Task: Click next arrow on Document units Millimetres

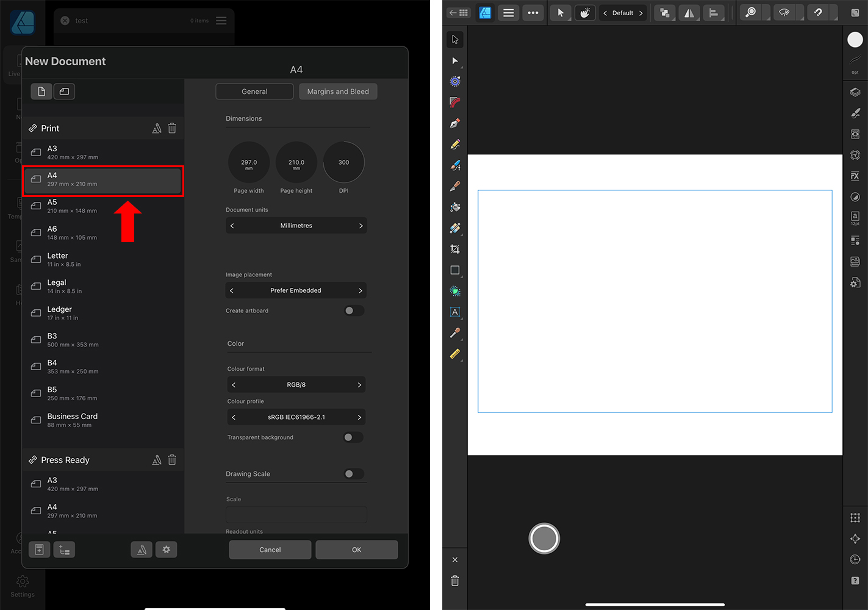Action: pos(360,226)
